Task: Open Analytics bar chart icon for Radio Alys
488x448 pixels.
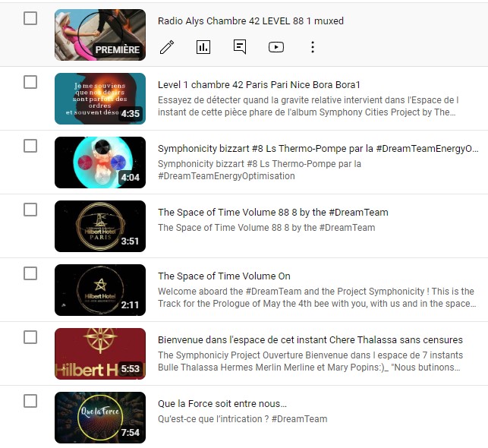Action: click(x=203, y=47)
